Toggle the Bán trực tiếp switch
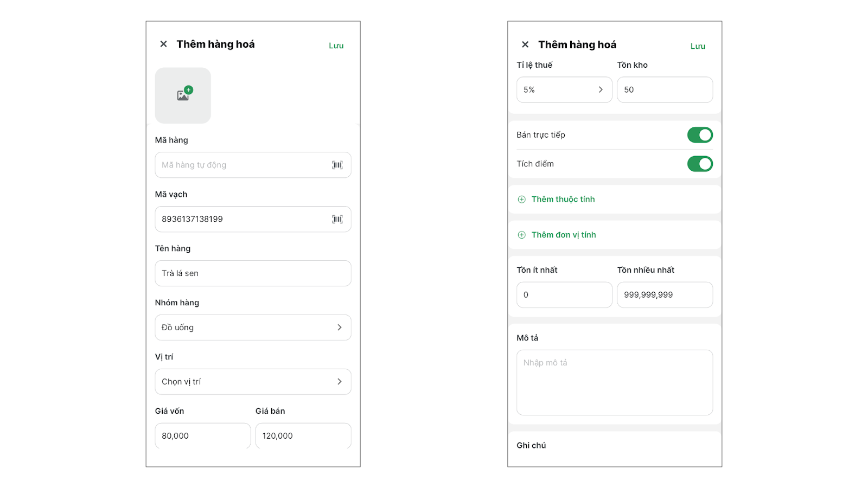The width and height of the screenshot is (868, 488). coord(699,135)
